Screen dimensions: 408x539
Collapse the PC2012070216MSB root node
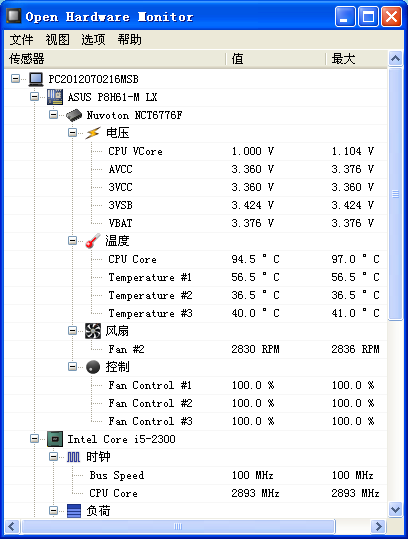tap(15, 79)
